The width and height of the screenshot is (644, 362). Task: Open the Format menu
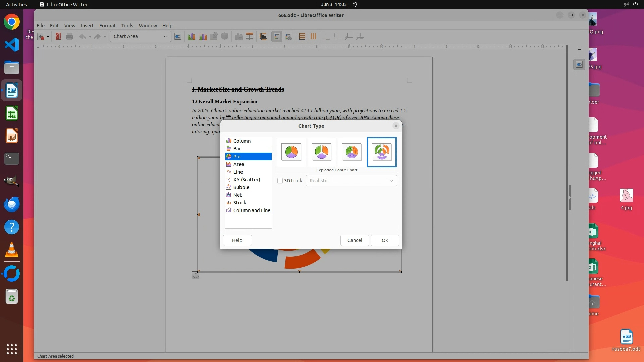point(107,26)
